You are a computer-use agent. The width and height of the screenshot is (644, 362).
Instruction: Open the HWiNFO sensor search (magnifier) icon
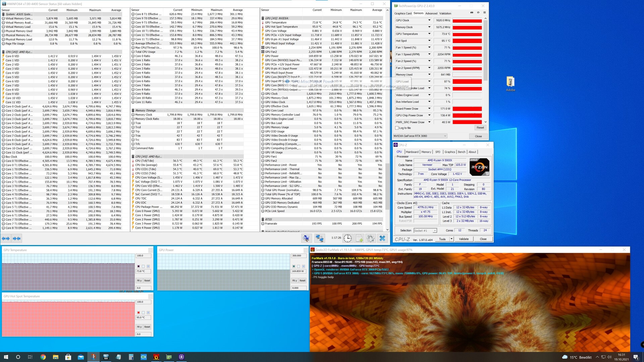306,238
